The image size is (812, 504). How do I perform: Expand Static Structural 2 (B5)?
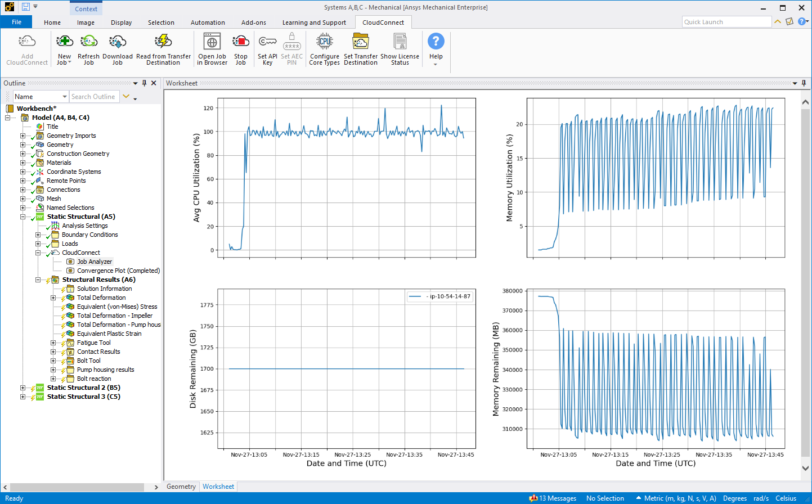coord(23,388)
